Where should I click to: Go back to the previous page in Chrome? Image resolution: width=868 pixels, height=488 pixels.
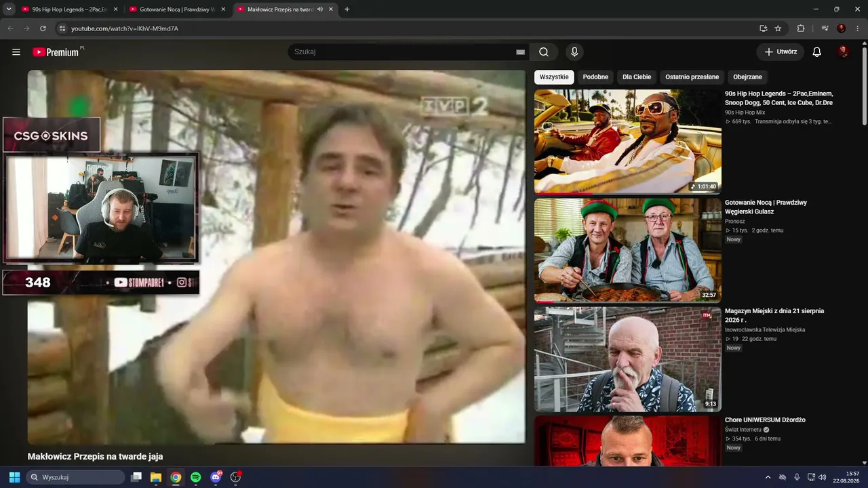[x=10, y=28]
